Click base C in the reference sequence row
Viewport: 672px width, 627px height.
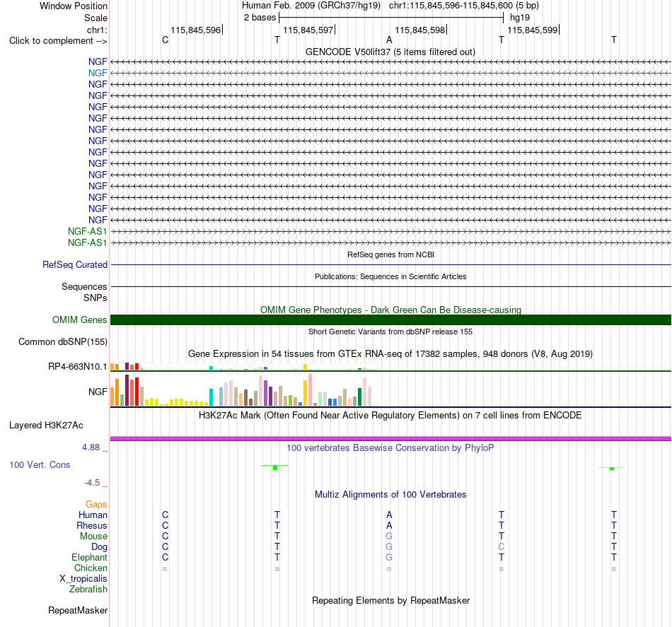165,40
